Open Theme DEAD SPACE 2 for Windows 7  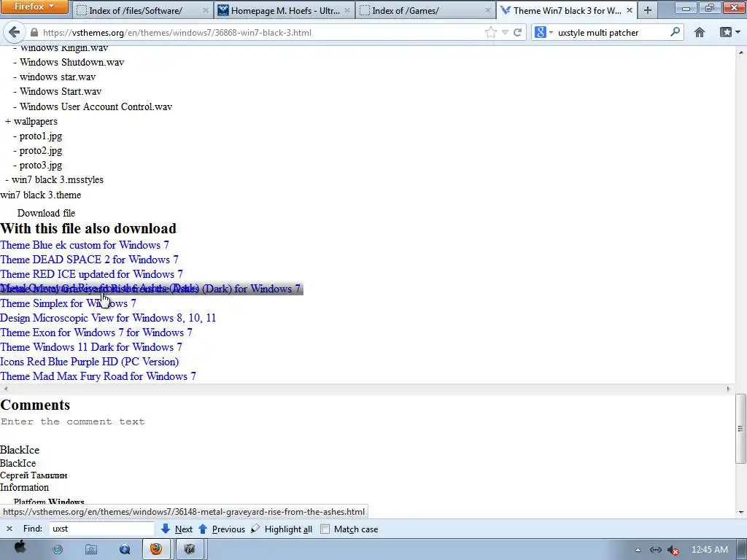coord(89,260)
